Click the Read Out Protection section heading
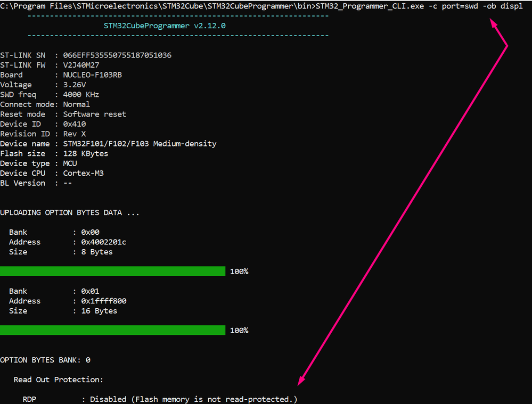Screen dimensions: 532x404 pos(58,380)
